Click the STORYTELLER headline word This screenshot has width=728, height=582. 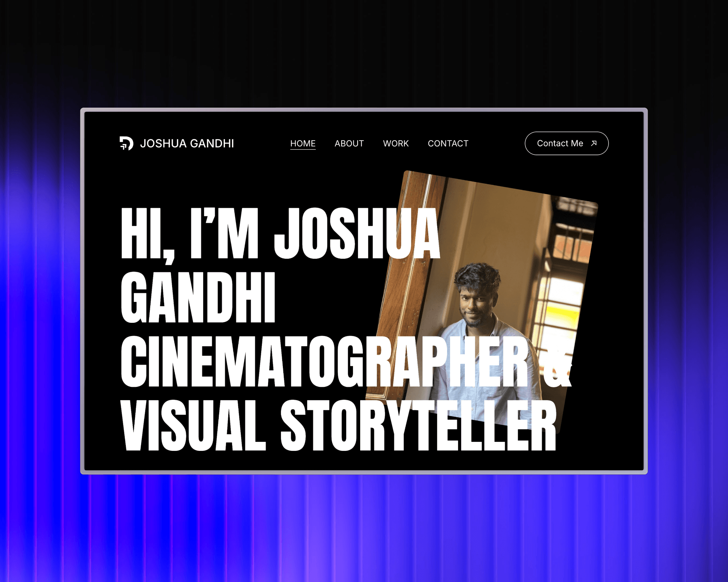click(x=418, y=425)
